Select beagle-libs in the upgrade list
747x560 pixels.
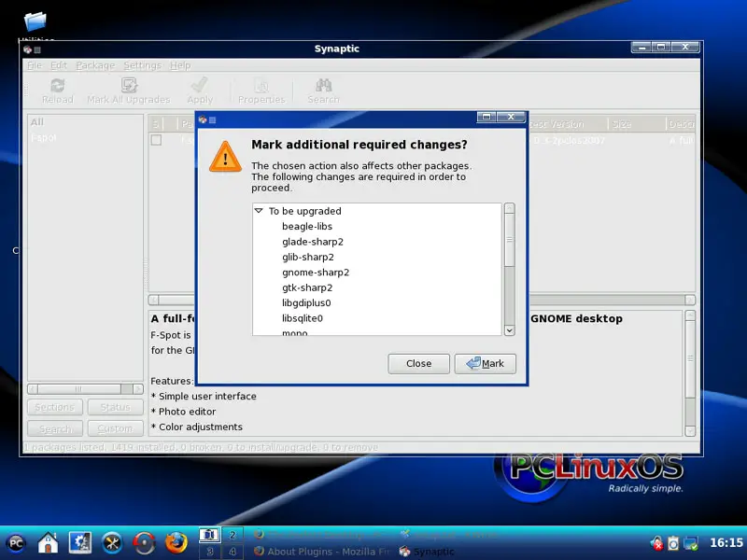(307, 226)
